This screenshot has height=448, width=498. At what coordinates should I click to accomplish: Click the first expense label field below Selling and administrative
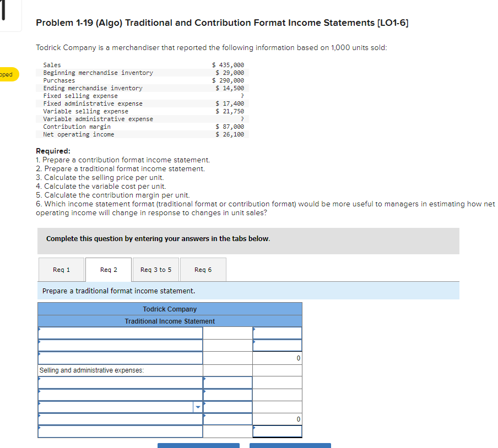[x=121, y=383]
